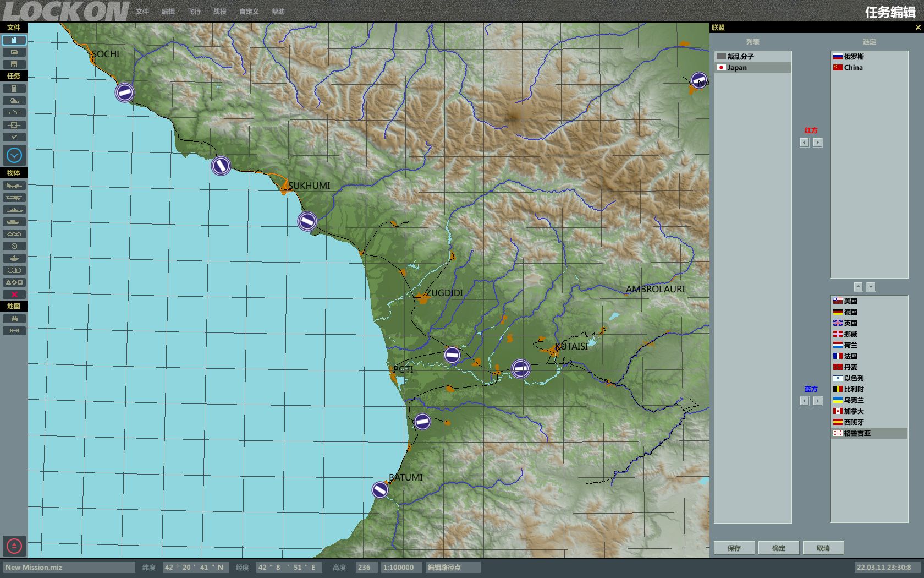Click the three overlapping circles icon
Screen dimensions: 924x578
tap(14, 270)
